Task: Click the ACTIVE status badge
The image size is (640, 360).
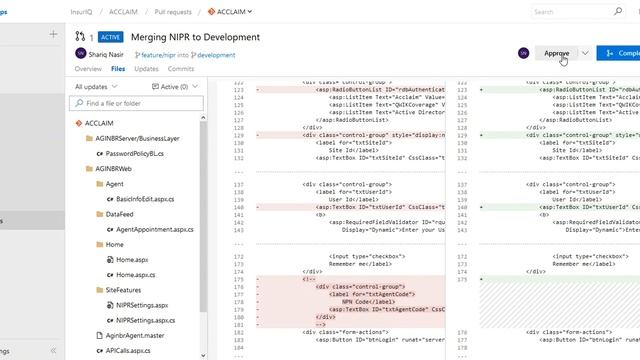Action: [111, 37]
